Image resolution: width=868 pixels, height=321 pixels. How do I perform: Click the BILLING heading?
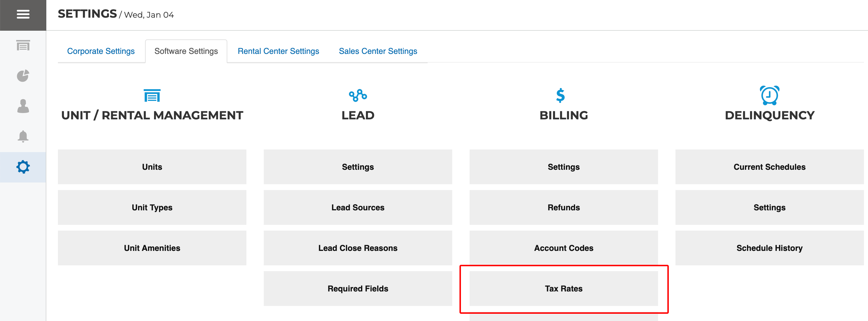pos(564,115)
